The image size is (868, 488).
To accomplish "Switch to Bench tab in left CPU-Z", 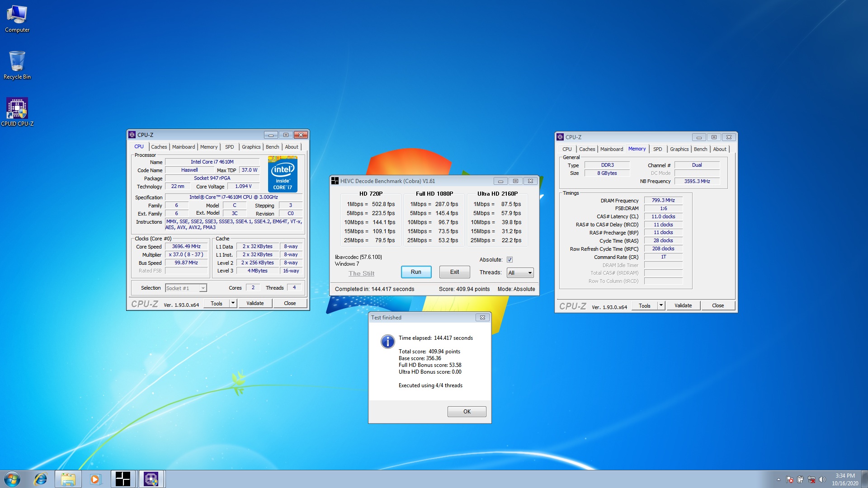I will pyautogui.click(x=272, y=147).
